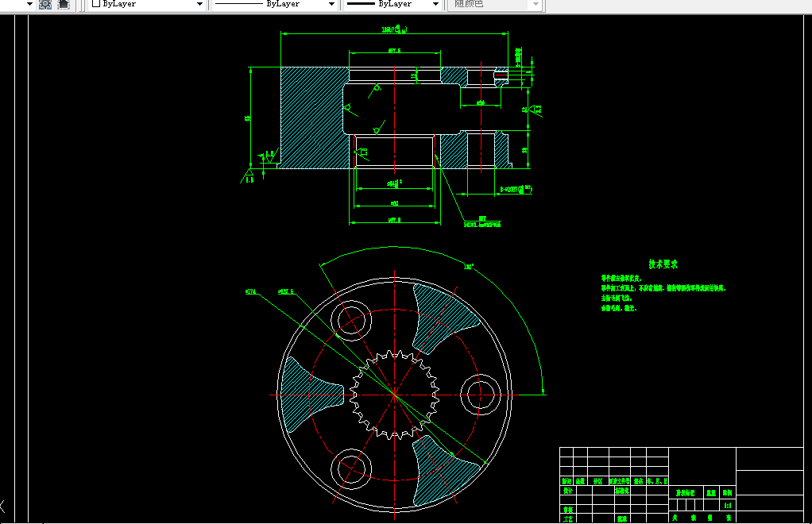Click the layer icon right of the gear
This screenshot has height=524, width=812.
click(64, 4)
